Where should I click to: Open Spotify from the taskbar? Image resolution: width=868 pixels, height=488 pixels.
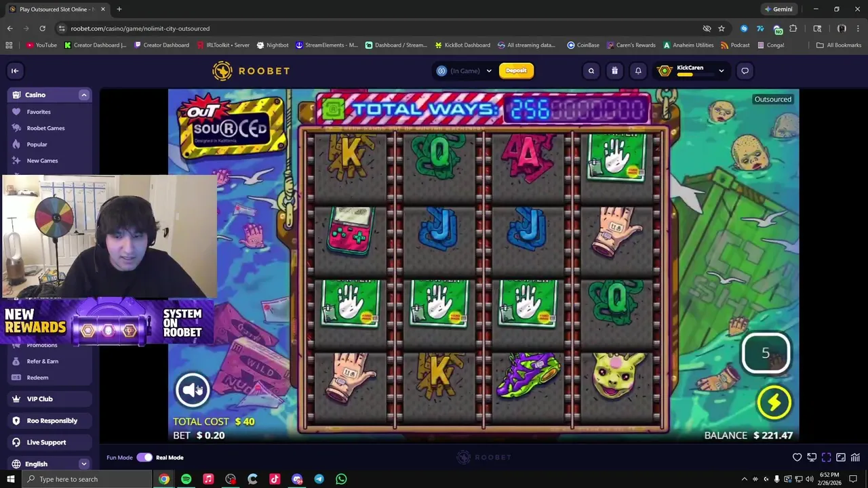click(186, 479)
